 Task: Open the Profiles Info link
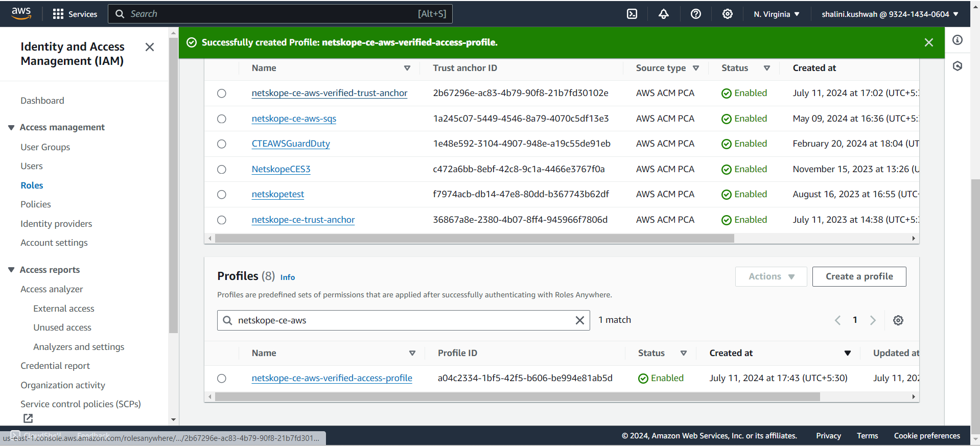point(288,277)
